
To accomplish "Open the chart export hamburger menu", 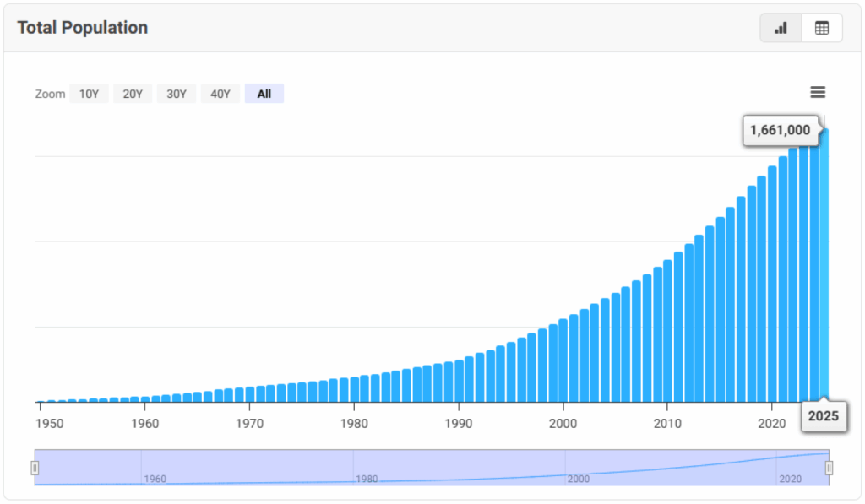I will (x=818, y=93).
